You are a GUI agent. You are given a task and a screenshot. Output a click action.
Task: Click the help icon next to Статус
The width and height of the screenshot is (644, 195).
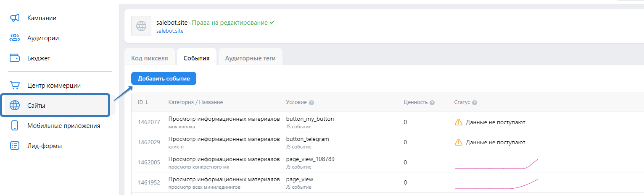pos(475,103)
